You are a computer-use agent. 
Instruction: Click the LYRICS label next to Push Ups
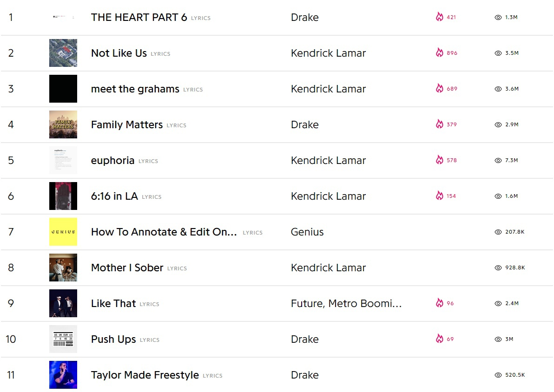tap(150, 340)
